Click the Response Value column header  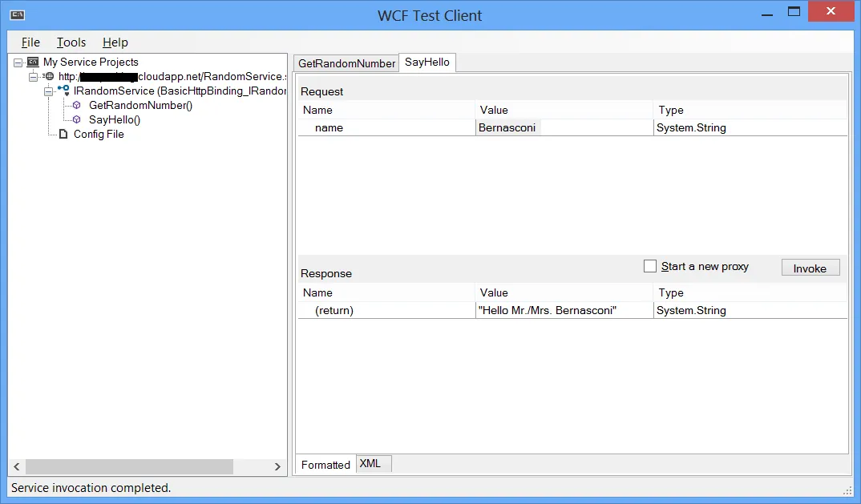564,292
